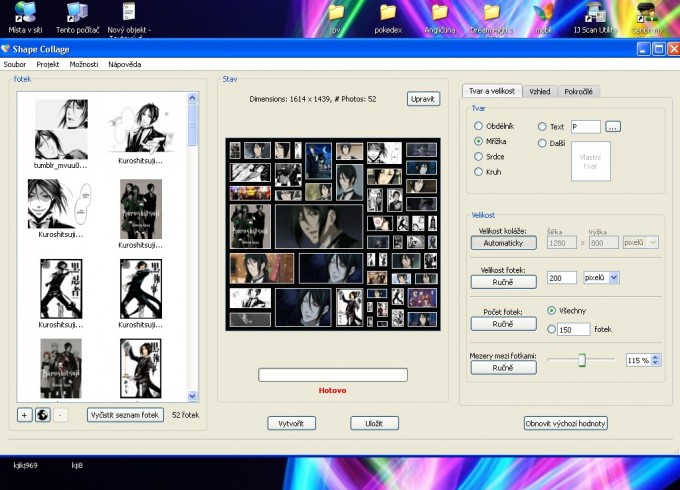Click Vyčistit seznam fotek button
Screen dimensions: 680x490
125,415
